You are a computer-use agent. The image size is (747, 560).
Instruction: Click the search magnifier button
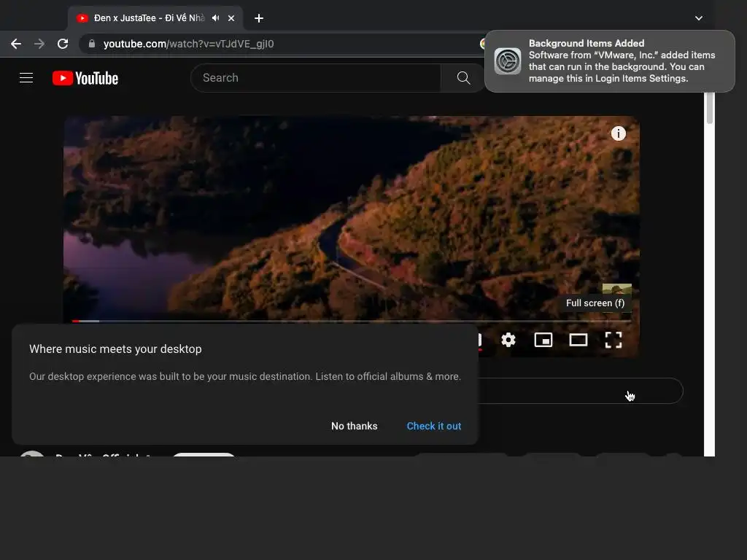coord(463,77)
